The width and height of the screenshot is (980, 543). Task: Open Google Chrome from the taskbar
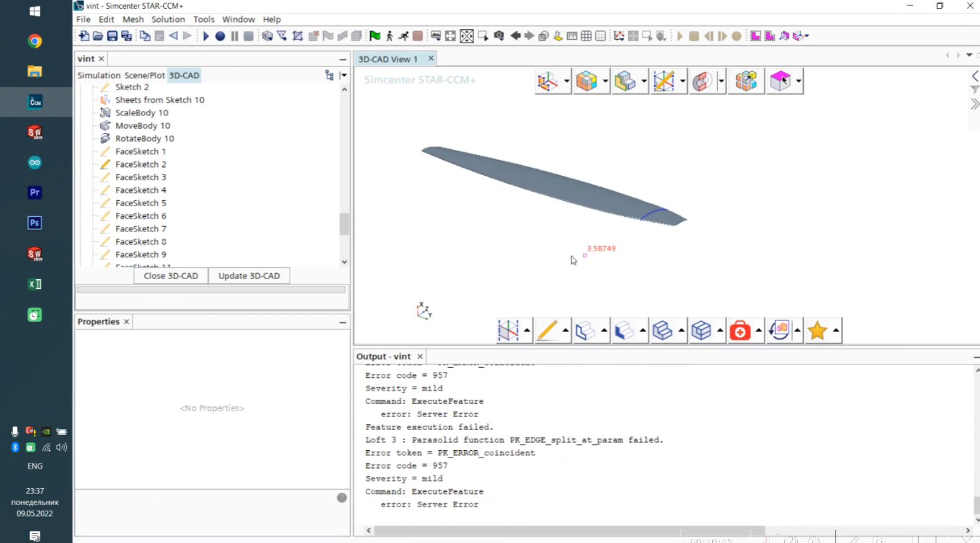click(x=35, y=41)
